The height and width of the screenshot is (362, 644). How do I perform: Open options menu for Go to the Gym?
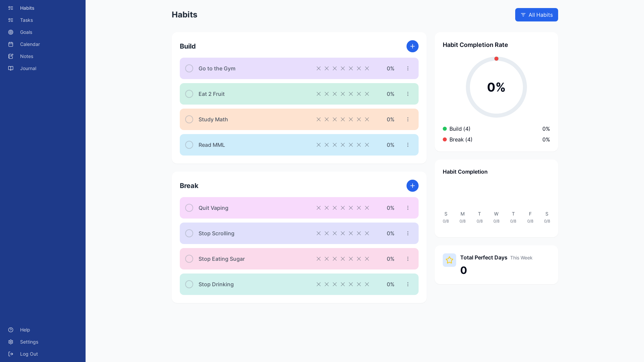(x=408, y=68)
